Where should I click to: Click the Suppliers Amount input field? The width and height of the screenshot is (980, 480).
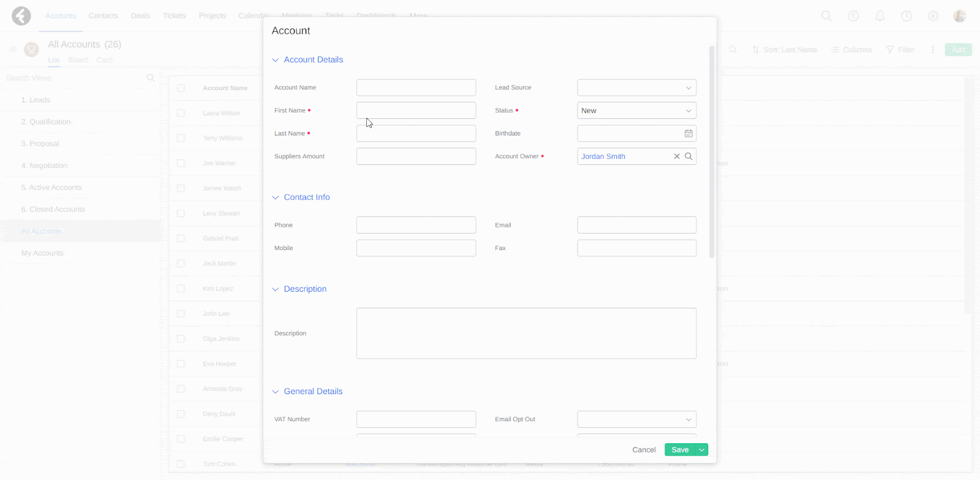(x=416, y=156)
